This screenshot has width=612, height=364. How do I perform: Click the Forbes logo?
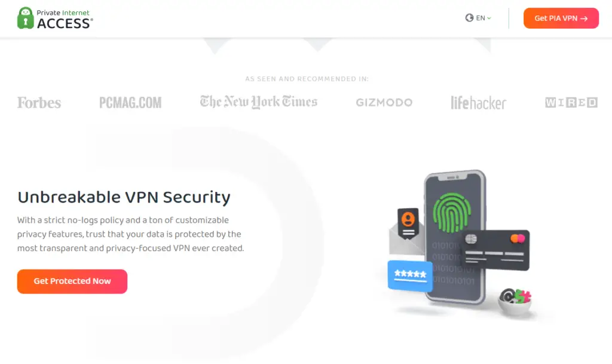point(39,103)
